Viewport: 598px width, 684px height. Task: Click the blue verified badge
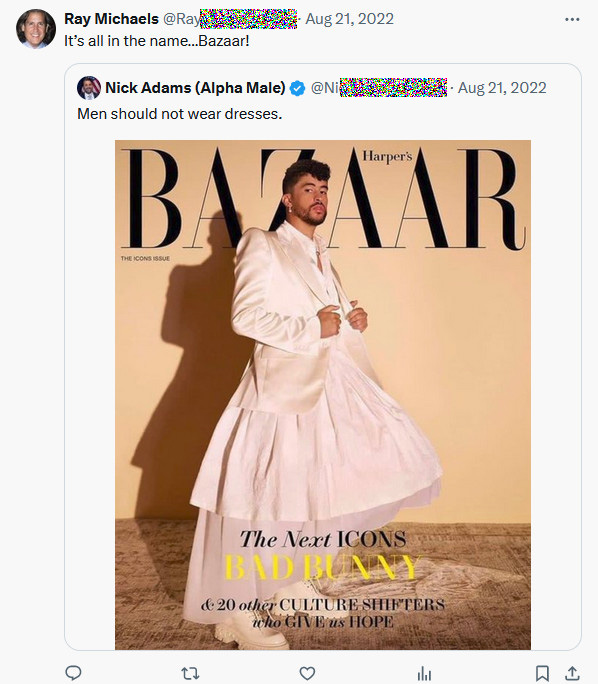(x=297, y=88)
